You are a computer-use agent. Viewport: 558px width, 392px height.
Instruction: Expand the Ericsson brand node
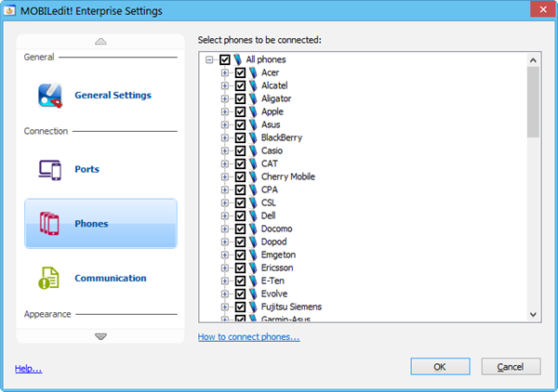point(225,268)
